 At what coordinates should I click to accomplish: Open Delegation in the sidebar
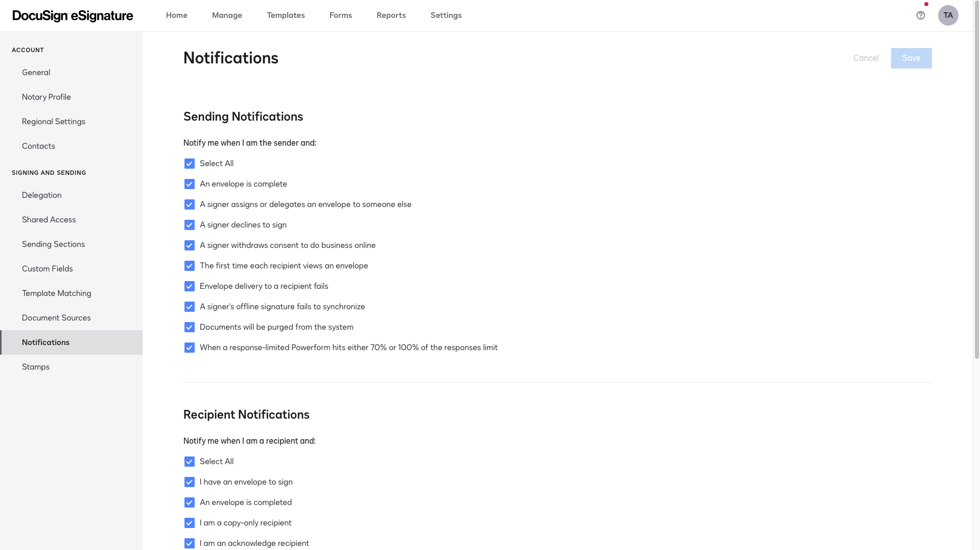click(x=42, y=195)
